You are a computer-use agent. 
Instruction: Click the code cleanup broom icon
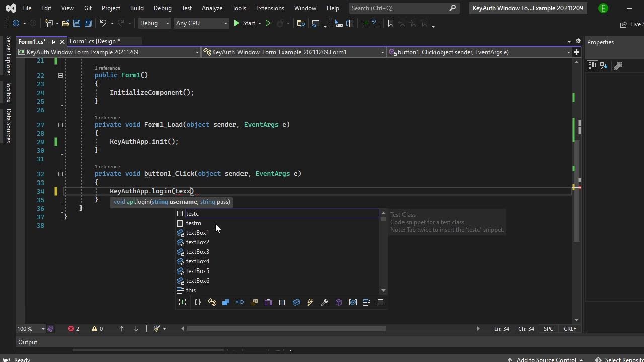tap(157, 329)
